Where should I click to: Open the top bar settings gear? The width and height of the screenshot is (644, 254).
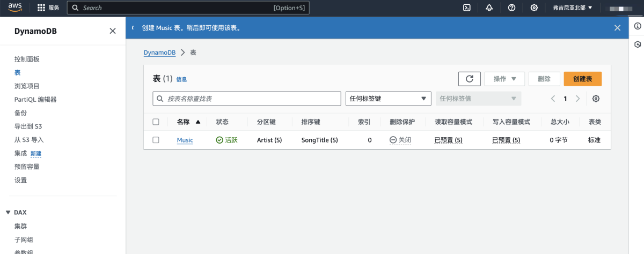click(534, 8)
